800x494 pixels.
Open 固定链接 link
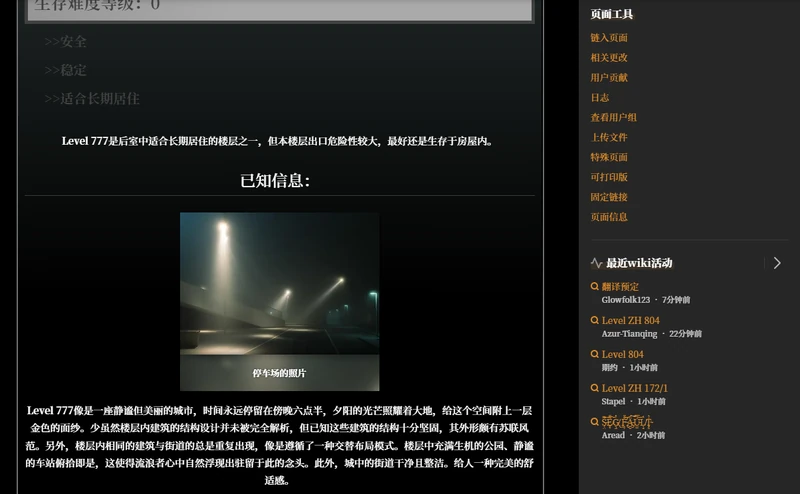click(609, 197)
